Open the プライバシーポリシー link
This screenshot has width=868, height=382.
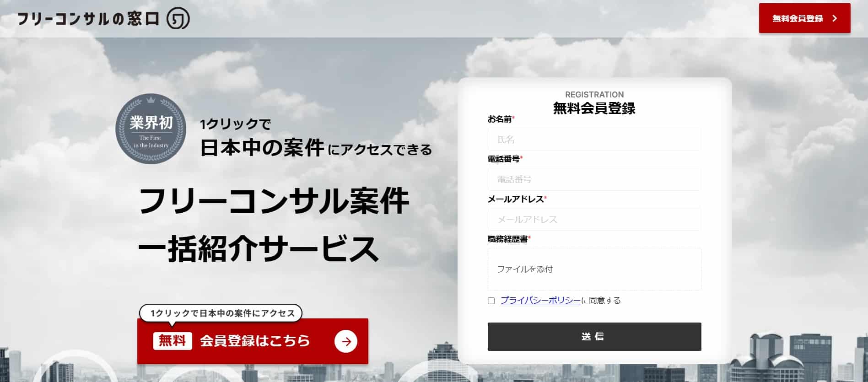[x=540, y=300]
